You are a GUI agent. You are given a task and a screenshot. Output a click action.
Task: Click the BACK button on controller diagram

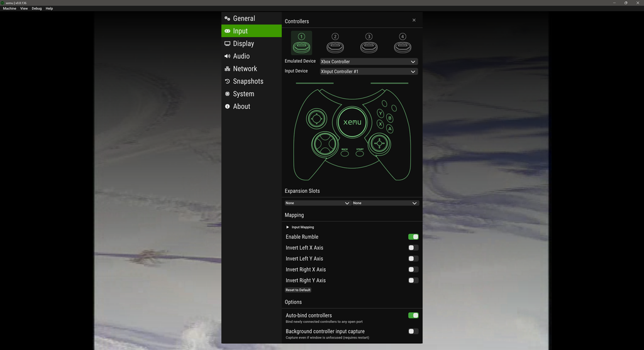pyautogui.click(x=345, y=154)
